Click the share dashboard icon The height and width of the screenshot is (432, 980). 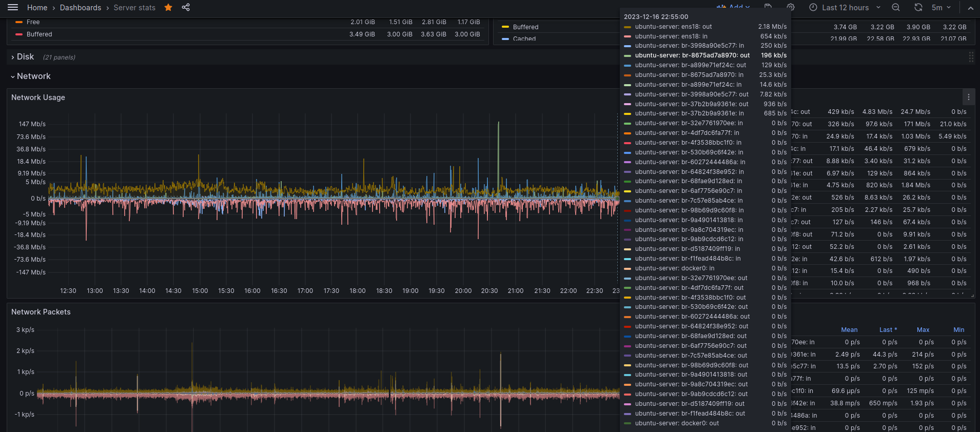click(x=186, y=7)
